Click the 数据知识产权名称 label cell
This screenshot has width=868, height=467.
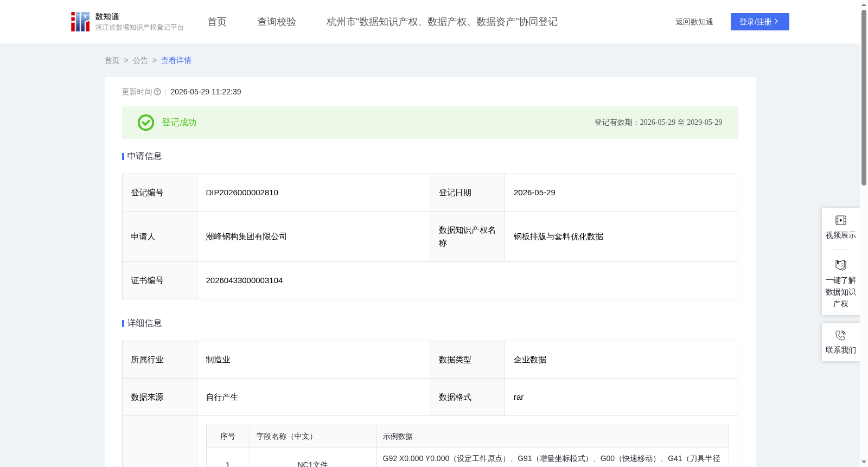point(468,236)
